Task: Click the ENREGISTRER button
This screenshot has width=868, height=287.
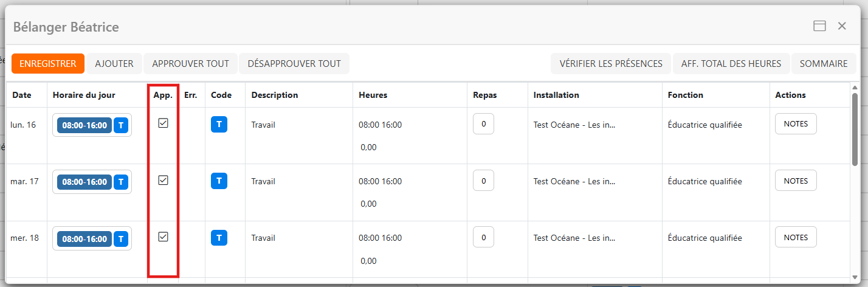Action: [x=47, y=64]
